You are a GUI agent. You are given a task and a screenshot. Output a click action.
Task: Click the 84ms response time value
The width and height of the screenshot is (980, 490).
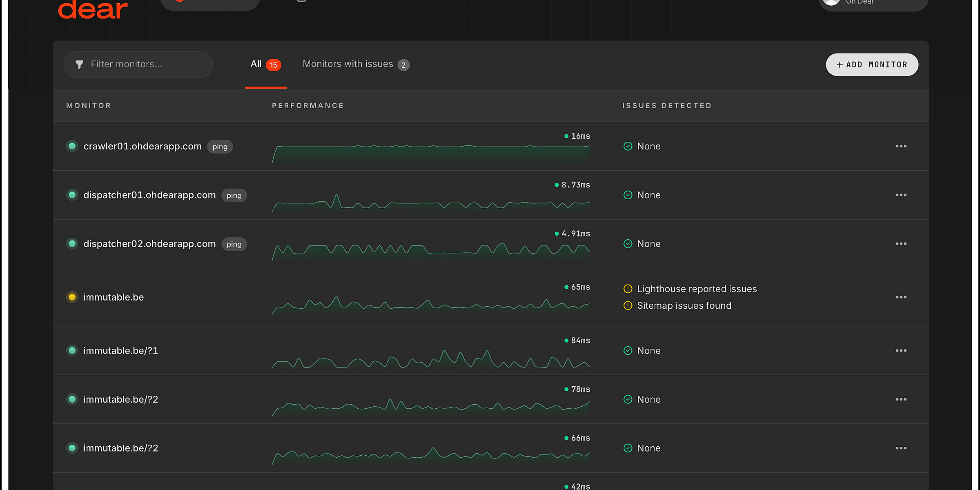[x=580, y=341]
